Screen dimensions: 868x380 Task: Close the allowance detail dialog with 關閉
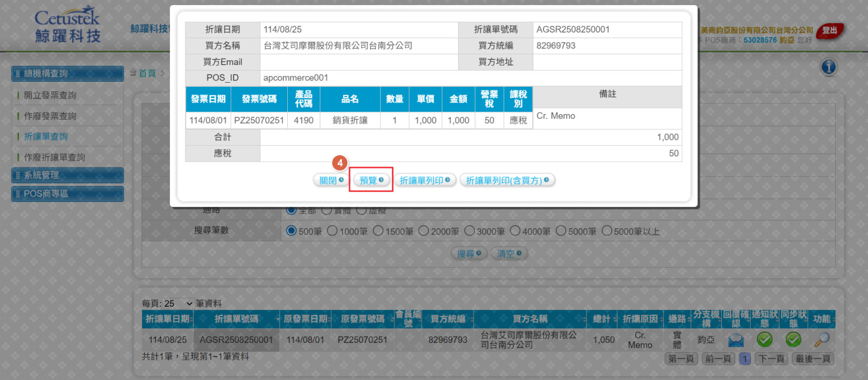pos(331,180)
